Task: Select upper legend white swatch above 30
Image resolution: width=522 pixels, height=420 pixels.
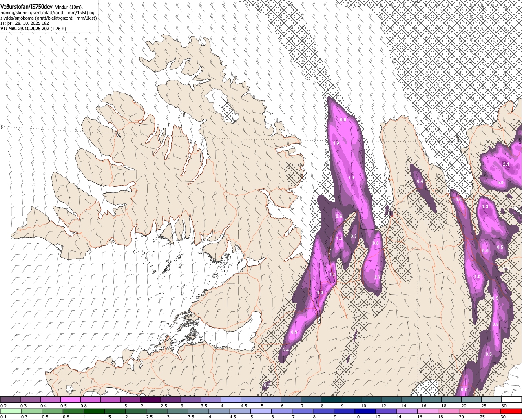Action: [x=512, y=400]
